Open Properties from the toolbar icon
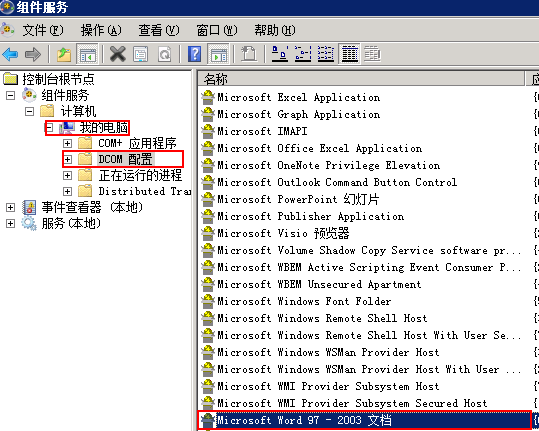 coord(141,54)
